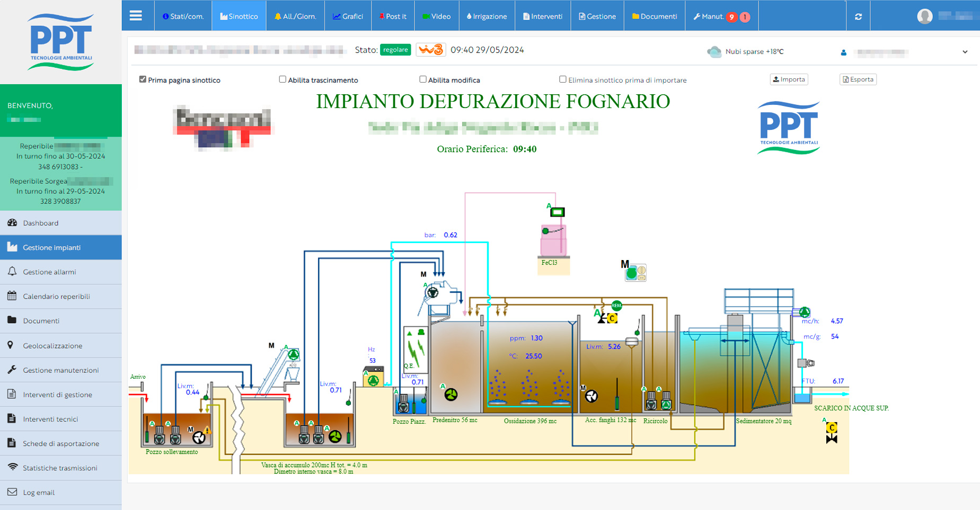The width and height of the screenshot is (980, 510).
Task: Open the hamburger menu in top bar
Action: [136, 15]
